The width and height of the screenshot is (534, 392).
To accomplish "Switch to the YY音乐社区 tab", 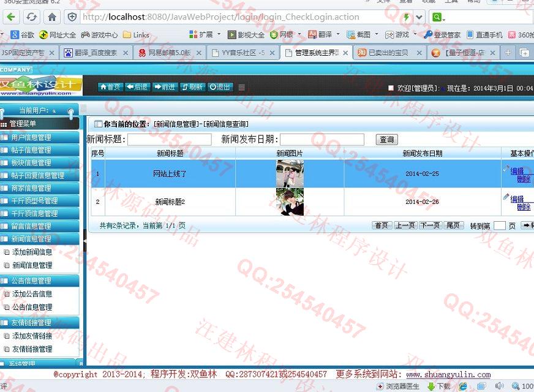I will [x=243, y=53].
